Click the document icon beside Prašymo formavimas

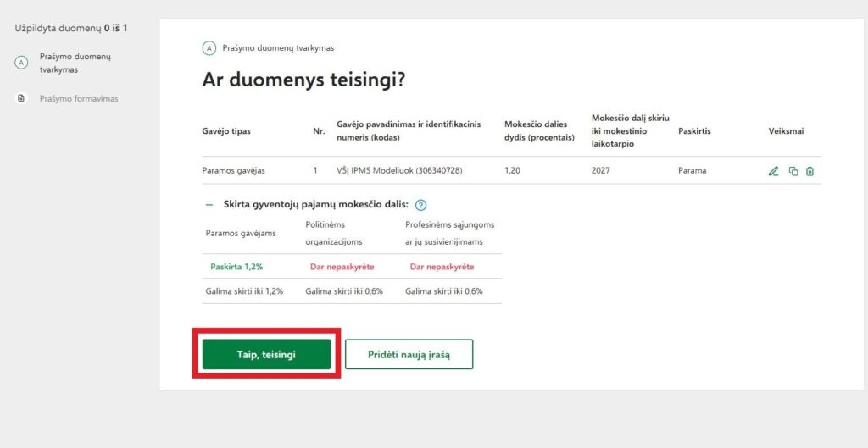click(22, 99)
